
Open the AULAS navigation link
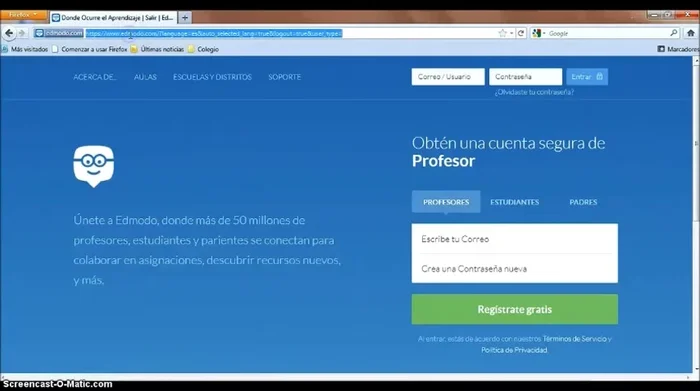click(x=145, y=77)
